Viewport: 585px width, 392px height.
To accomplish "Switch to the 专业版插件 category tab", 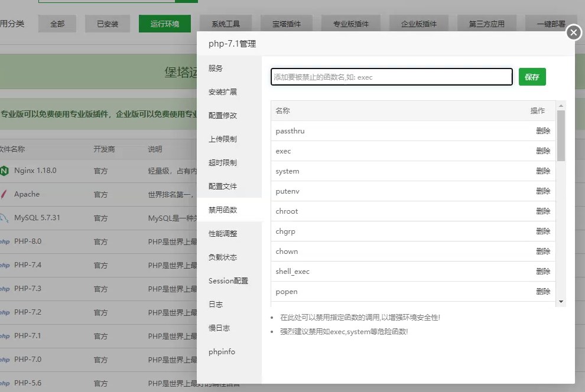I will [x=350, y=24].
